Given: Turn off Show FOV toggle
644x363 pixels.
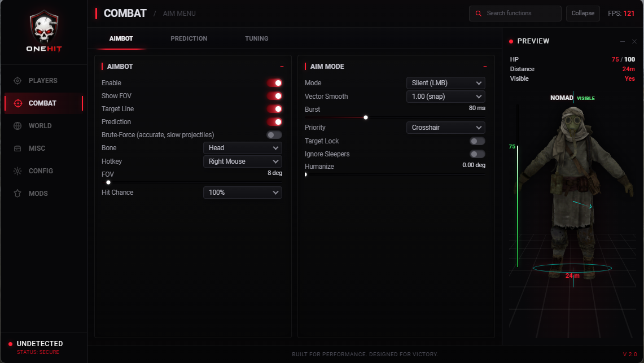Looking at the screenshot, I should point(274,96).
